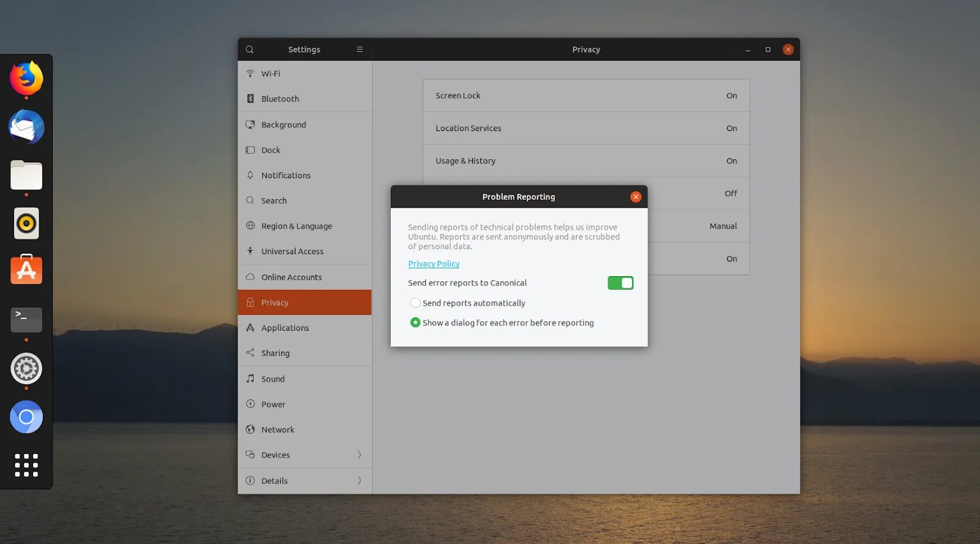This screenshot has height=544, width=980.
Task: Click the row showing Manual value
Action: click(x=698, y=226)
